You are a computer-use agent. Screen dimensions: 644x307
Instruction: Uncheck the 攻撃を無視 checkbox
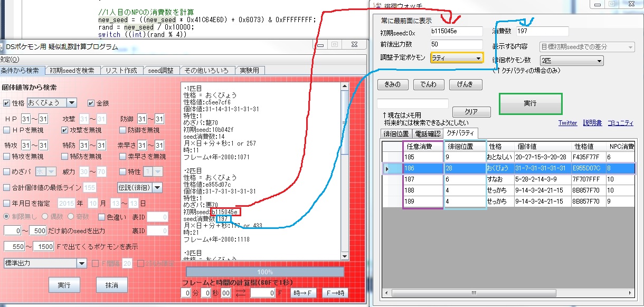[65, 130]
